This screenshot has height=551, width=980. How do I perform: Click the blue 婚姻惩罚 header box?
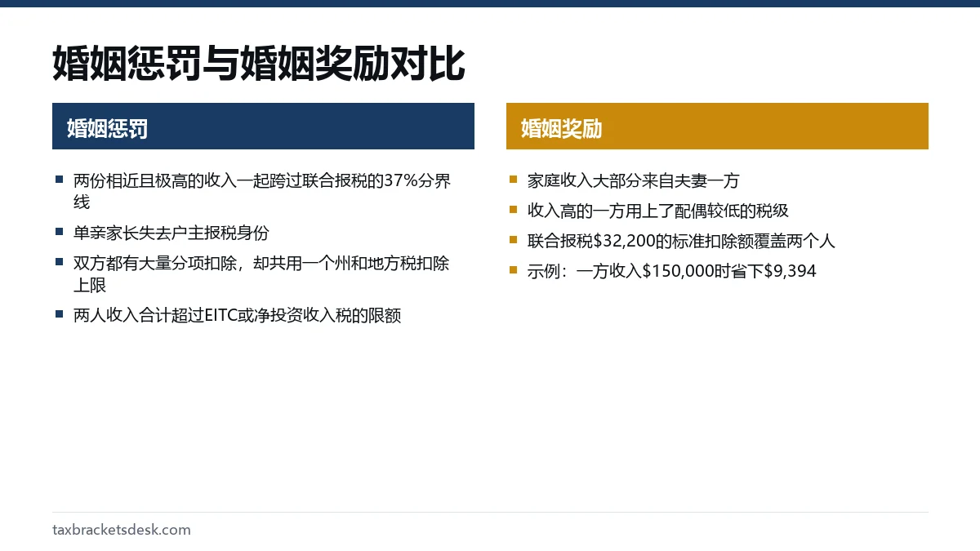point(263,127)
